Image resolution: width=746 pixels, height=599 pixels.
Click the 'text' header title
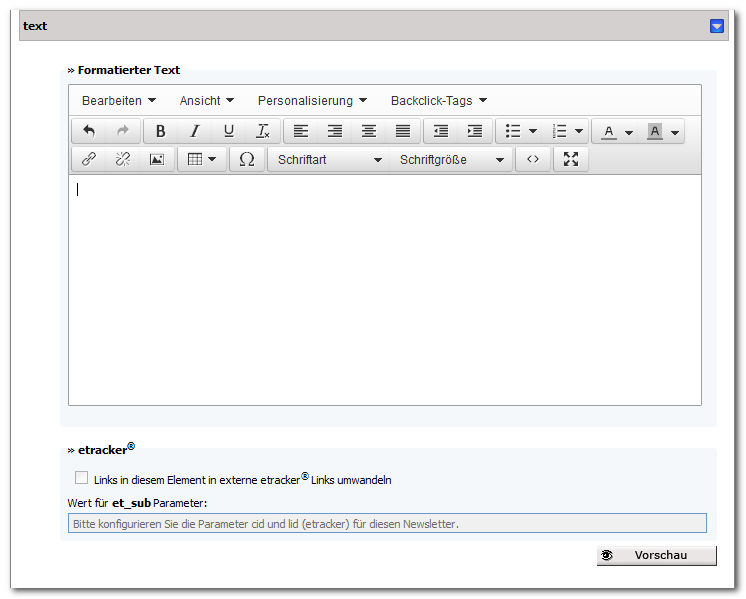[x=35, y=26]
